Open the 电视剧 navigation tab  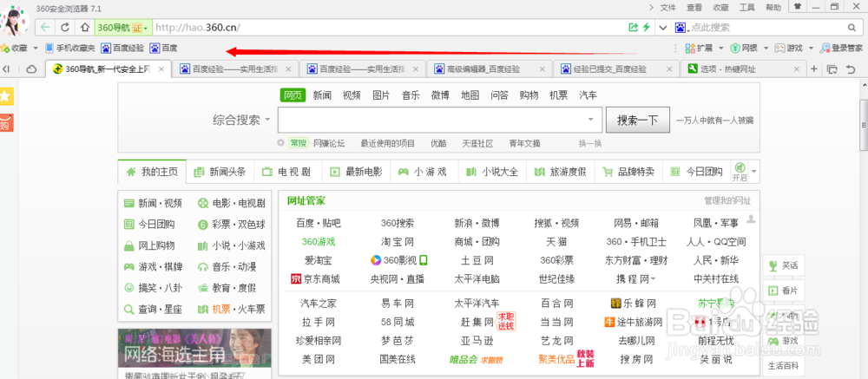click(x=288, y=172)
